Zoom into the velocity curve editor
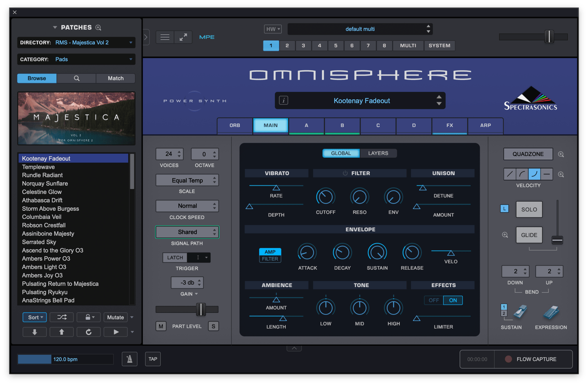Screen dimensions: 588x385 [x=561, y=174]
